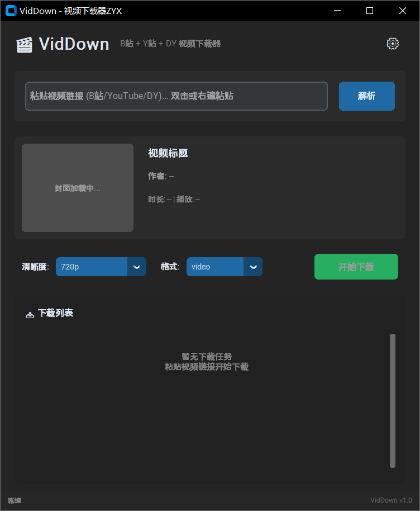Image resolution: width=420 pixels, height=511 pixels.
Task: Click the VidDown app icon in title bar
Action: (x=11, y=11)
